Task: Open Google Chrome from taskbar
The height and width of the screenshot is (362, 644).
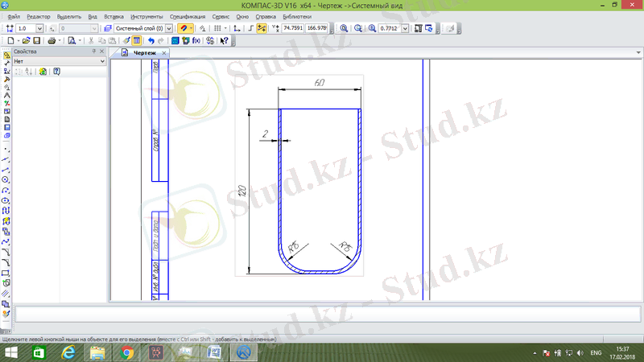Action: [126, 352]
